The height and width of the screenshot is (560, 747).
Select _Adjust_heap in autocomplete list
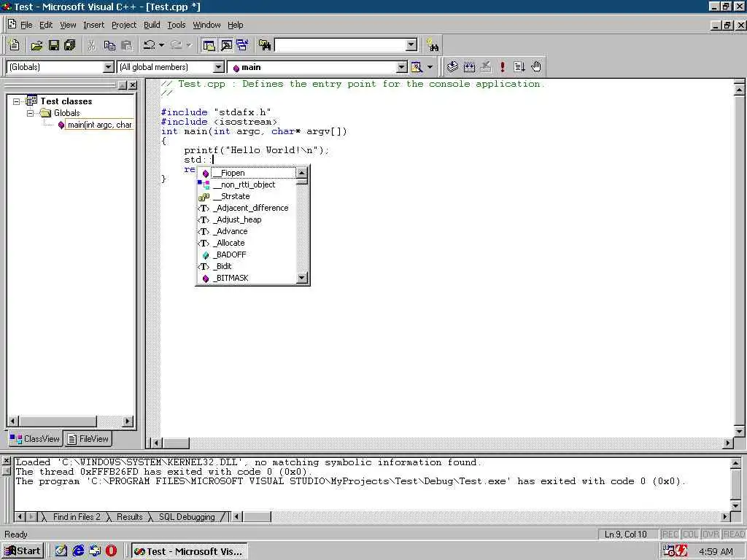(x=247, y=219)
